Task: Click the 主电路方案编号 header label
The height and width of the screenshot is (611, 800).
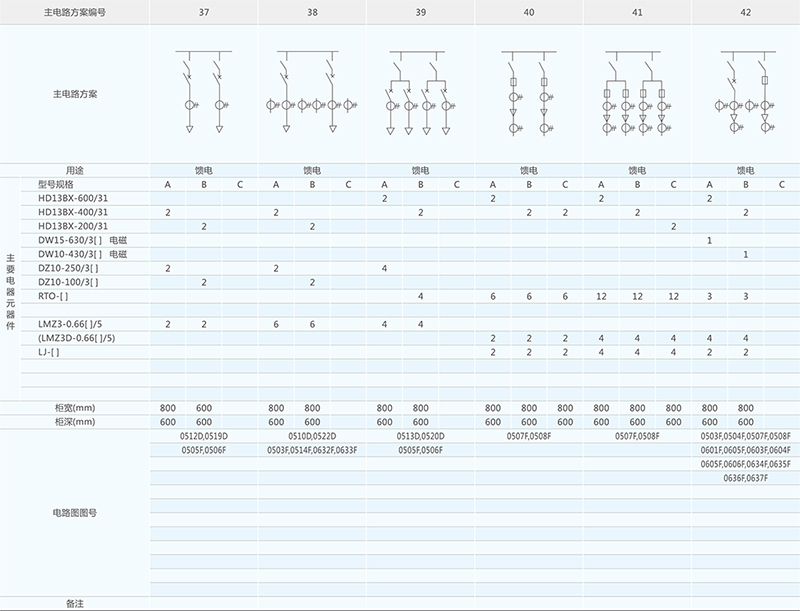Action: click(75, 13)
